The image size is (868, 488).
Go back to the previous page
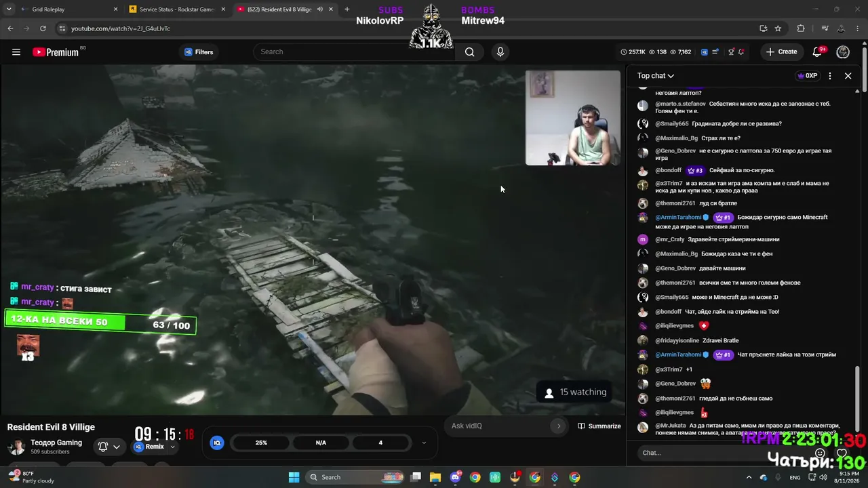click(x=10, y=28)
